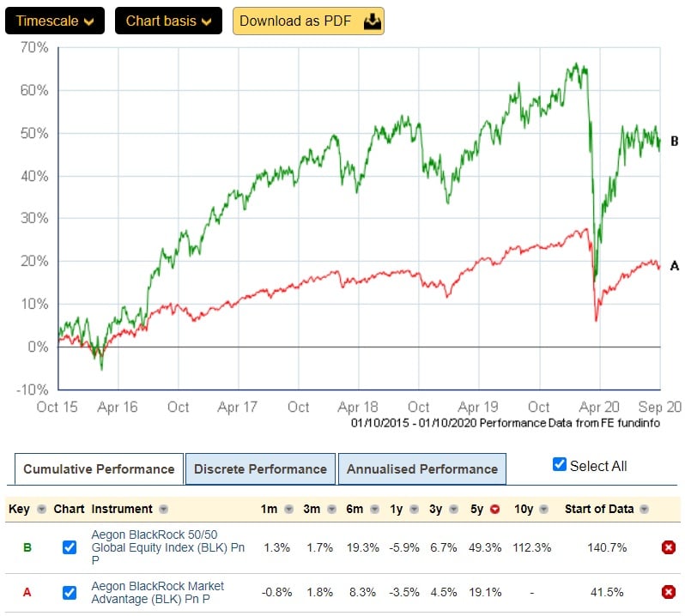The image size is (685, 616).
Task: Click the 1.3% 1m value
Action: click(x=276, y=547)
